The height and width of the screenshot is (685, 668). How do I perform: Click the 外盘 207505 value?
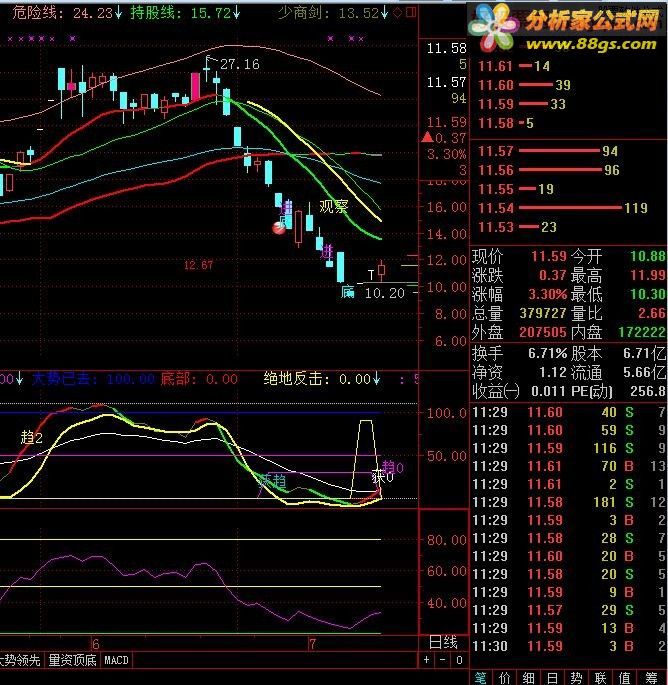click(543, 332)
